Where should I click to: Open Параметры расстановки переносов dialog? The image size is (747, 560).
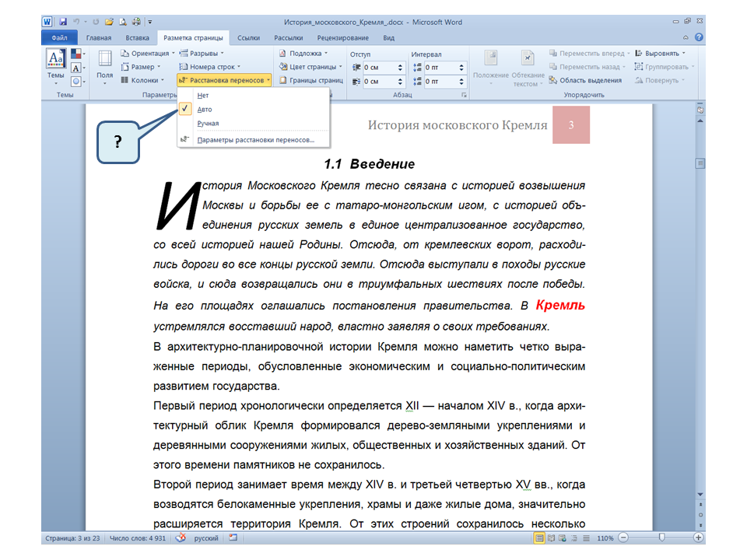(255, 140)
